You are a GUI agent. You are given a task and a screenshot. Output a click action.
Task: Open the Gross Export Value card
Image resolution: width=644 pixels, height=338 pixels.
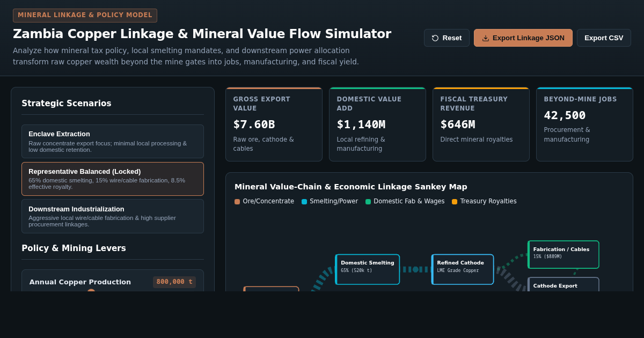pos(274,124)
